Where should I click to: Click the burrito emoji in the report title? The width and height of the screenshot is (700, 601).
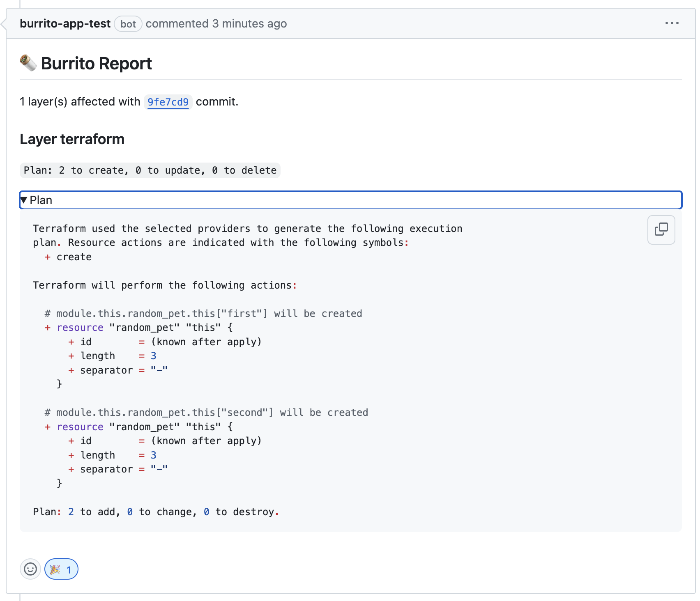coord(27,63)
